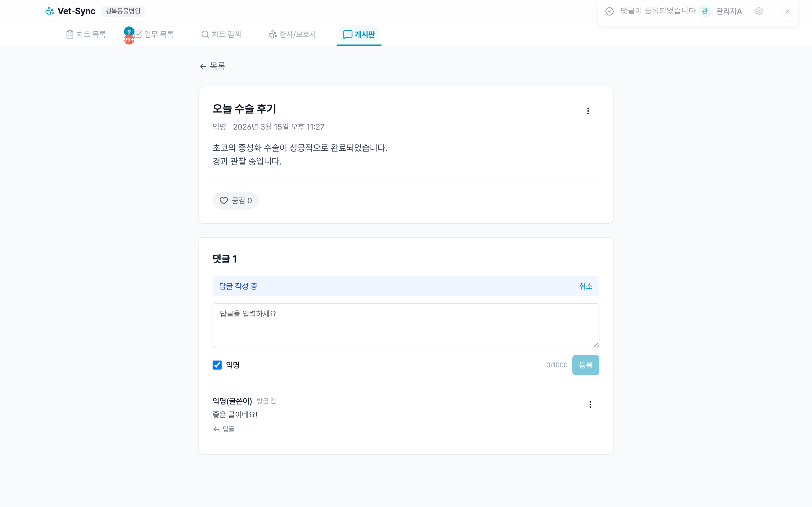Open the options menu on 익명(글쓴이) comment

[x=590, y=404]
